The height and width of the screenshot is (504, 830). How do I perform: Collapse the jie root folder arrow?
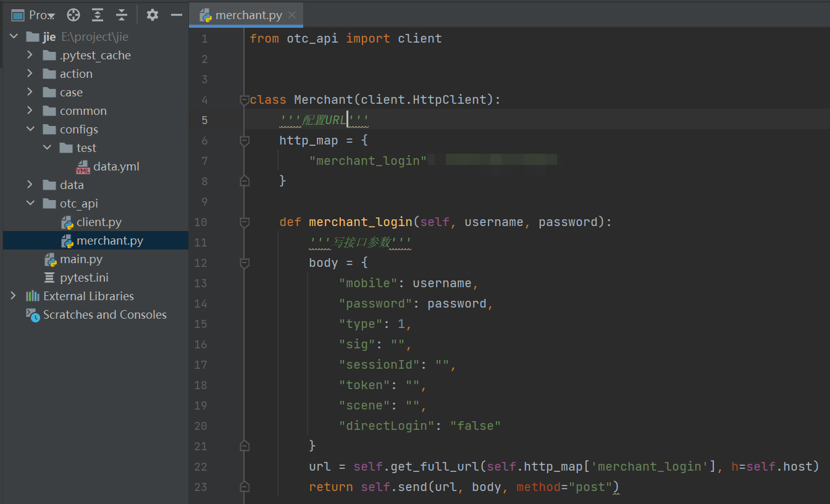[x=14, y=37]
